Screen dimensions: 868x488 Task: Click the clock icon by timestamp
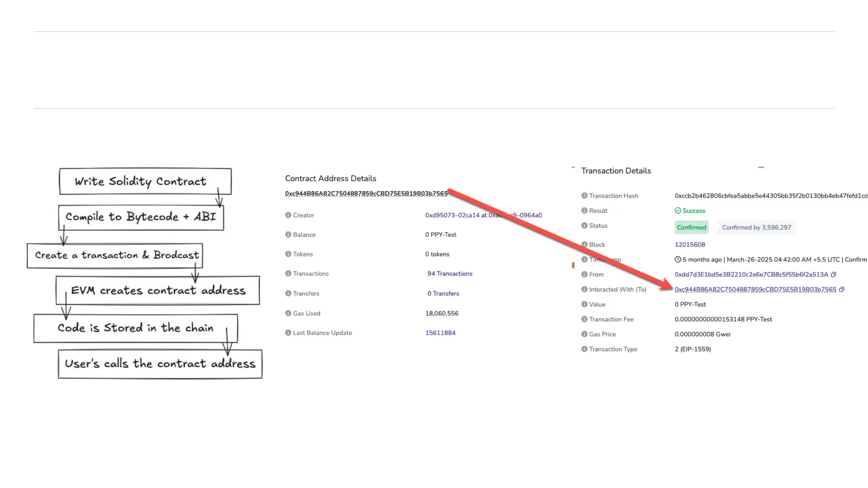[678, 259]
